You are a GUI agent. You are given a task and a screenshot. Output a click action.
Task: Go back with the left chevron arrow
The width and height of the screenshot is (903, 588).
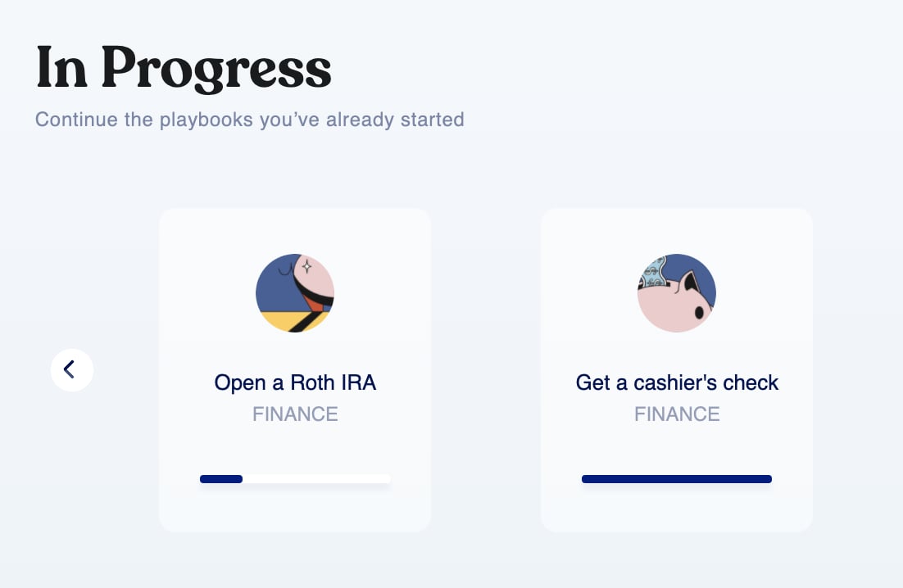point(72,370)
